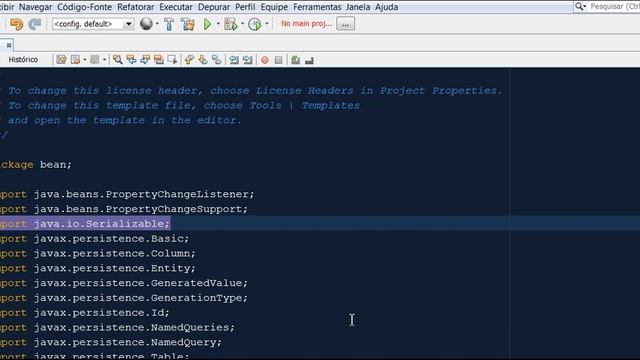Find selection with the magnifier icon
Image resolution: width=640 pixels, height=360 pixels.
point(118,60)
